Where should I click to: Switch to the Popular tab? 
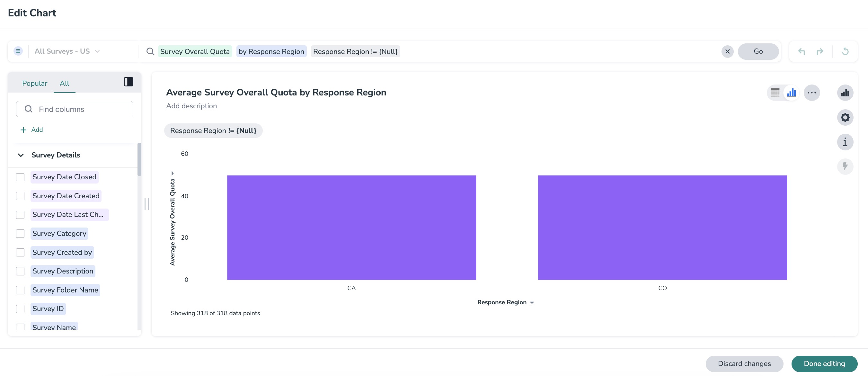click(x=35, y=83)
